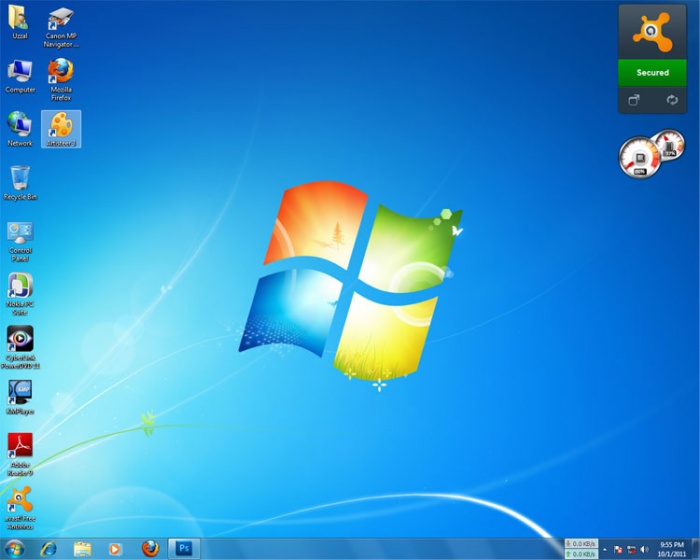This screenshot has width=700, height=560.
Task: Select the Nokia PC Suite shortcut
Action: pyautogui.click(x=20, y=294)
